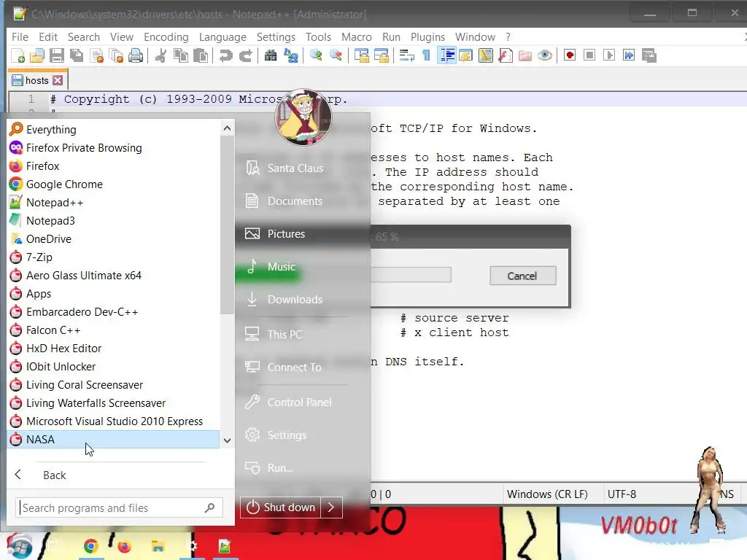Click the Close document toolbar icon
Image resolution: width=747 pixels, height=560 pixels.
97,55
